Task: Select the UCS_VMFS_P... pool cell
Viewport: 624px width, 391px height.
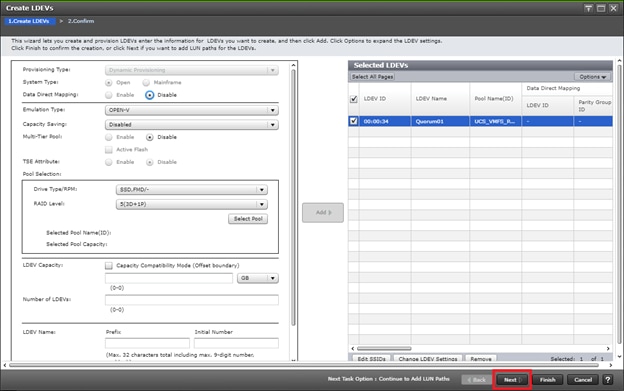Action: [495, 121]
